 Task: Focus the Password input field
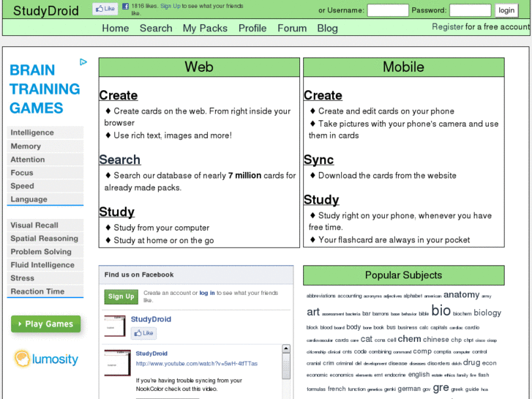[471, 10]
